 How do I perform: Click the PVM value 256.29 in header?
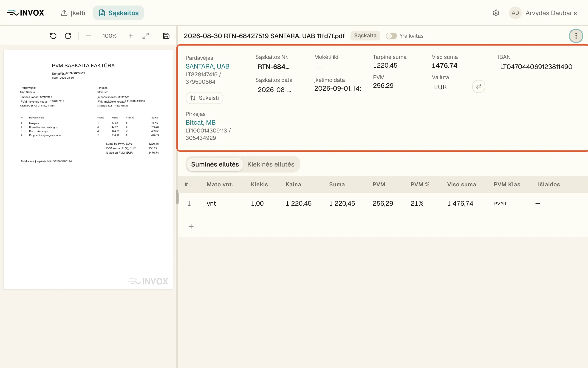(383, 86)
